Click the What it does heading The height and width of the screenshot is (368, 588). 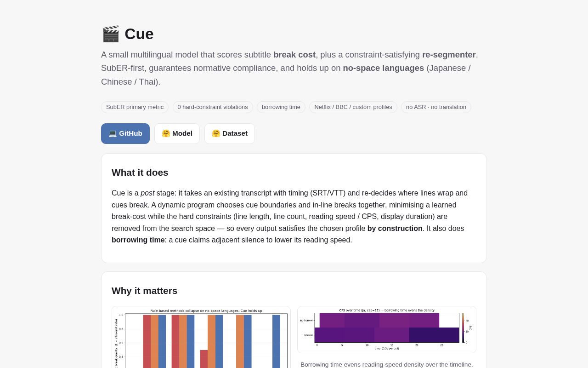click(140, 172)
